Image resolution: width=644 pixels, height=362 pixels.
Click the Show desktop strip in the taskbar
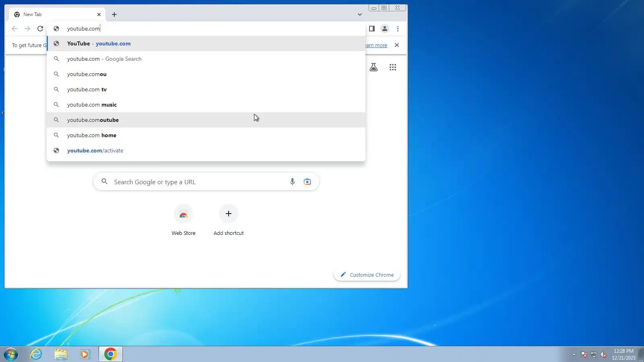pyautogui.click(x=641, y=354)
